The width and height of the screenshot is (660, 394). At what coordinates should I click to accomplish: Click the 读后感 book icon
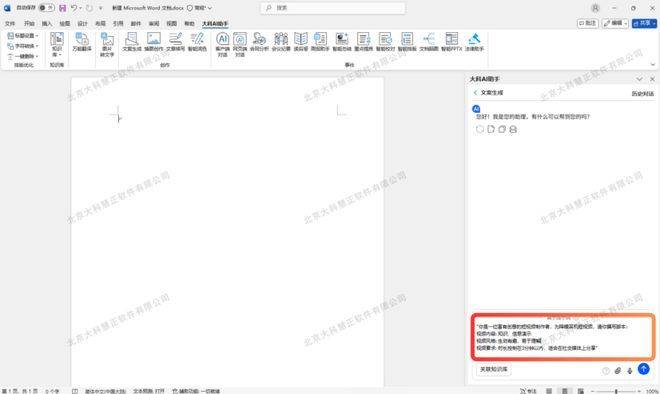point(301,42)
